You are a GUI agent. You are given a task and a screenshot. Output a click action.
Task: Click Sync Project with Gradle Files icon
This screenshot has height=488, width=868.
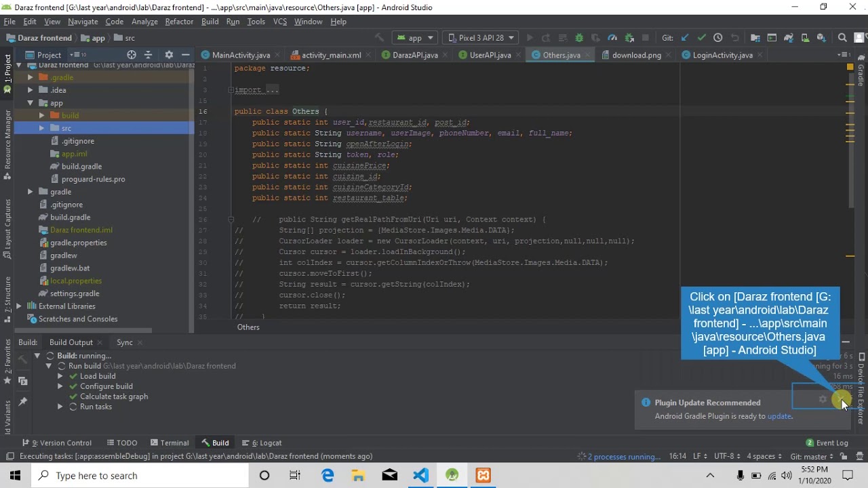(789, 38)
